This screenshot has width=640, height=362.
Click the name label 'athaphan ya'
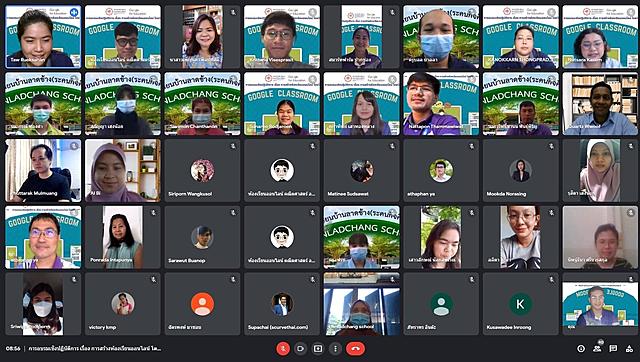[x=421, y=194]
